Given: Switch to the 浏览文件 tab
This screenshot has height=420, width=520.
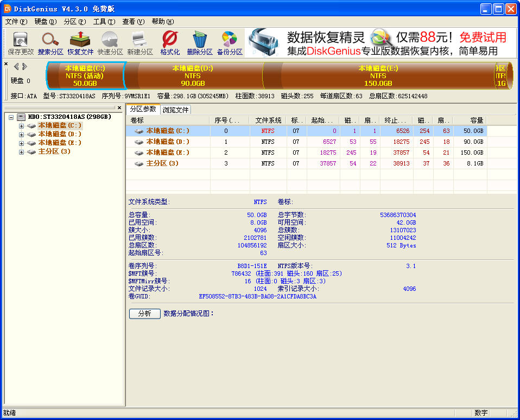Looking at the screenshot, I should [x=176, y=109].
